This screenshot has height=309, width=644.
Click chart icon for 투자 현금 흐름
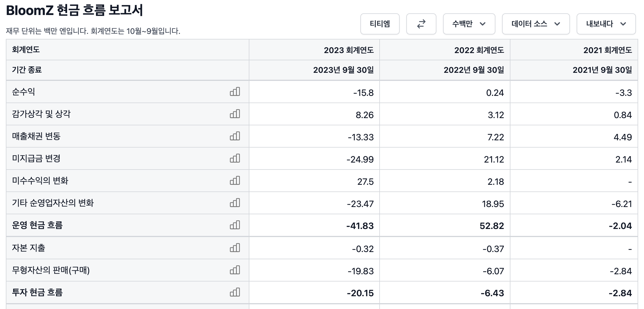[235, 292]
